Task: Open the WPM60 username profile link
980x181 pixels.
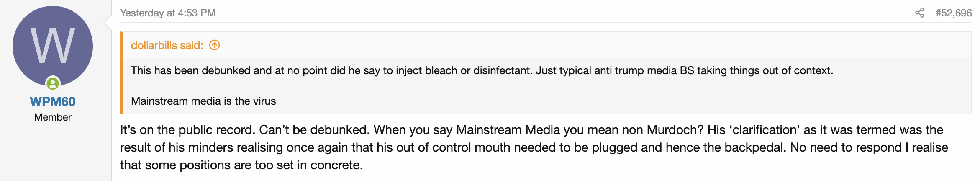Action: tap(53, 102)
